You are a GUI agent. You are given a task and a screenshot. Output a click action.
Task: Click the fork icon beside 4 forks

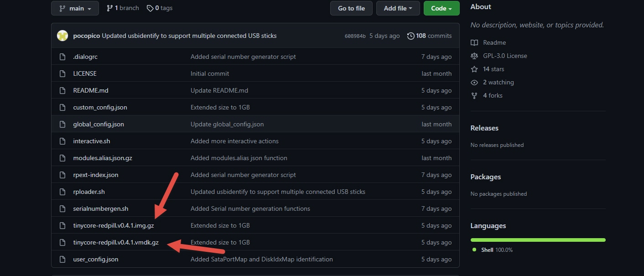(x=474, y=95)
